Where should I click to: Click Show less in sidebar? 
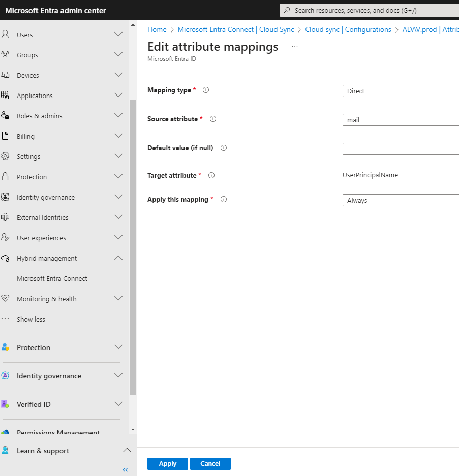point(30,319)
